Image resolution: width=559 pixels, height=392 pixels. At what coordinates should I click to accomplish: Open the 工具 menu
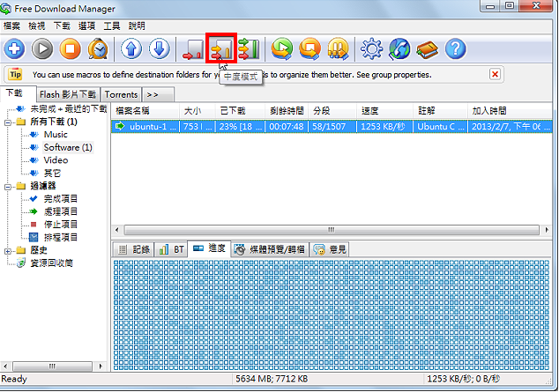click(112, 26)
